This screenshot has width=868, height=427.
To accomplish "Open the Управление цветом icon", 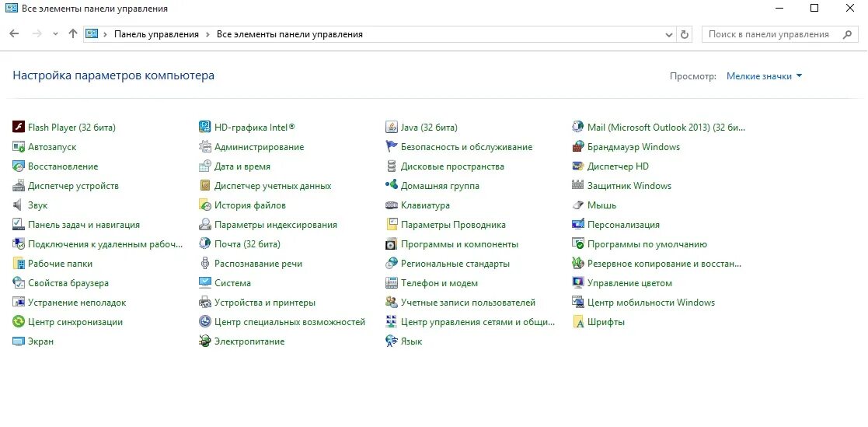I will click(578, 283).
